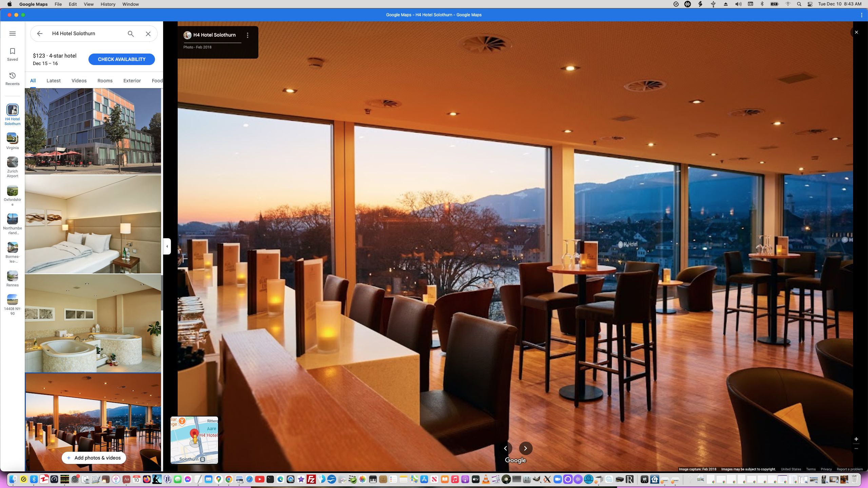Click the Solothurn minimap
Viewport: 868px width, 488px height.
click(194, 440)
